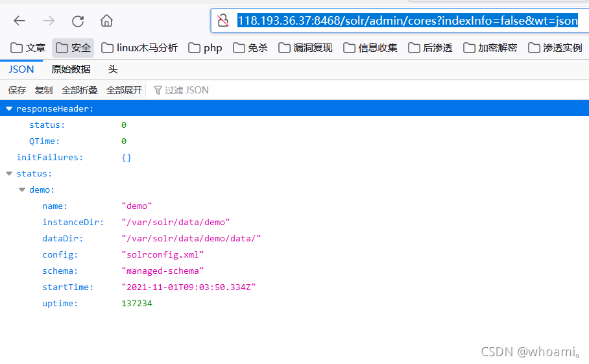
Task: Switch to the JSON tab
Action: [x=21, y=69]
